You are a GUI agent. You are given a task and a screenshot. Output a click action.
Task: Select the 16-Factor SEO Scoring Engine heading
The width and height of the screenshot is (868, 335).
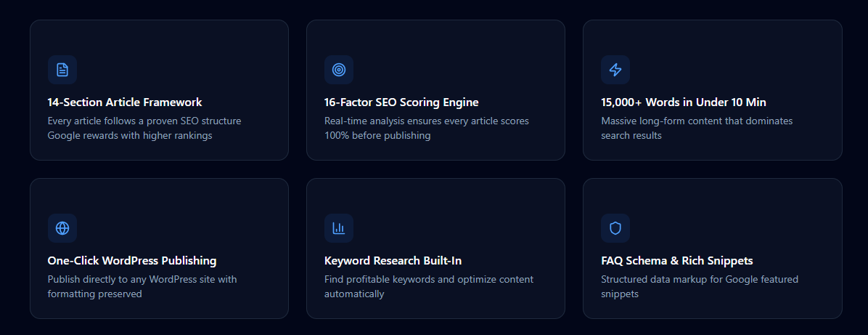click(x=401, y=102)
